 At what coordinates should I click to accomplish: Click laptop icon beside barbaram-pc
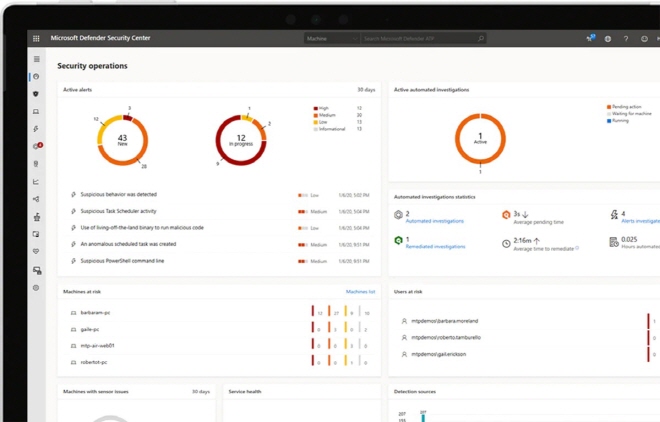pyautogui.click(x=73, y=313)
